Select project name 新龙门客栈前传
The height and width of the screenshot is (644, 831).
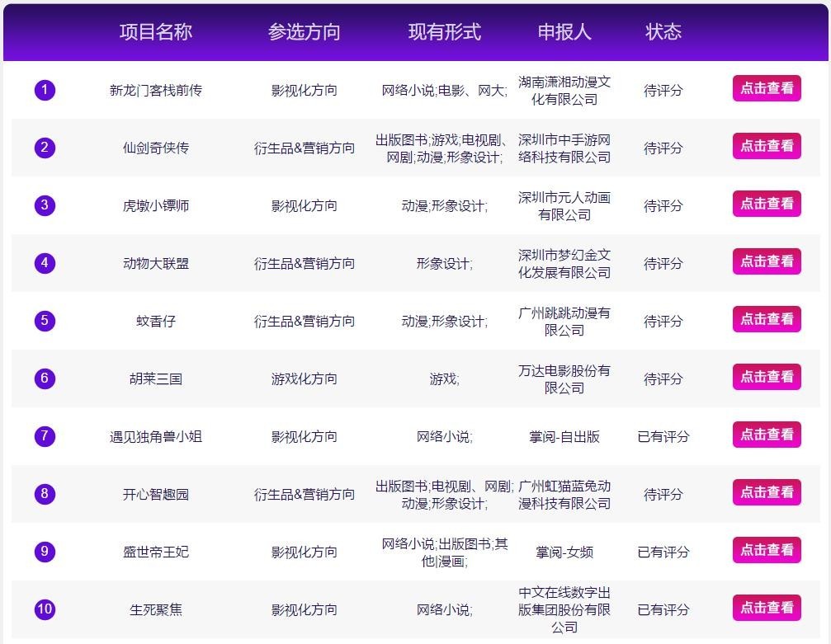[156, 91]
